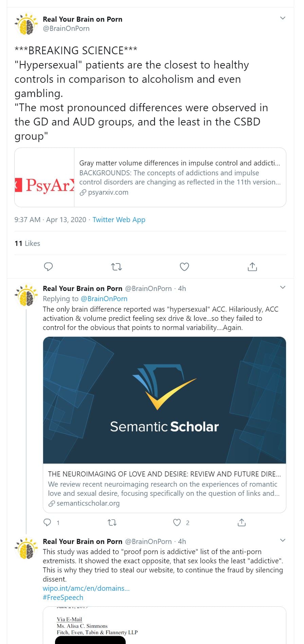
Task: Retweet the main BREAKING SCIENCE tweet
Action: click(117, 267)
